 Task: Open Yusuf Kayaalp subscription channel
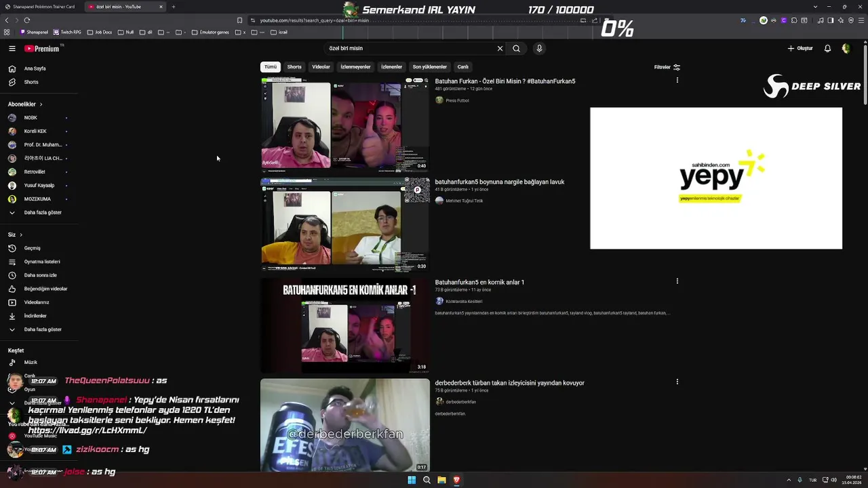coord(39,186)
